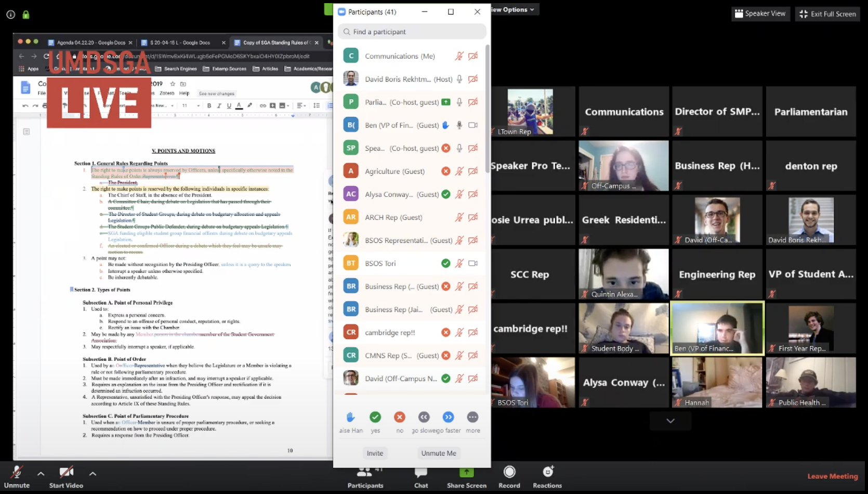Screen dimensions: 868x494
Task: Click the Chat icon in meeting toolbar
Action: (420, 473)
